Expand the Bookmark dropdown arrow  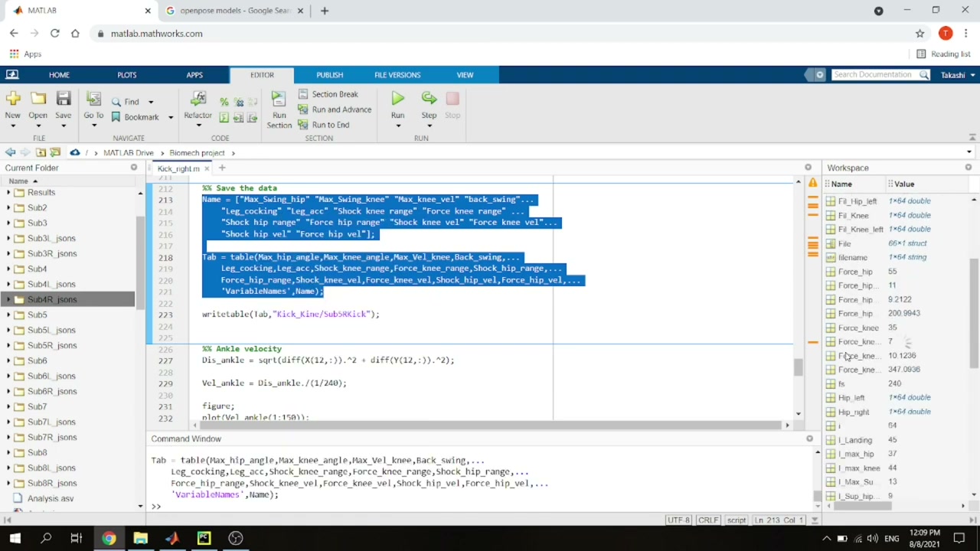[x=171, y=117]
